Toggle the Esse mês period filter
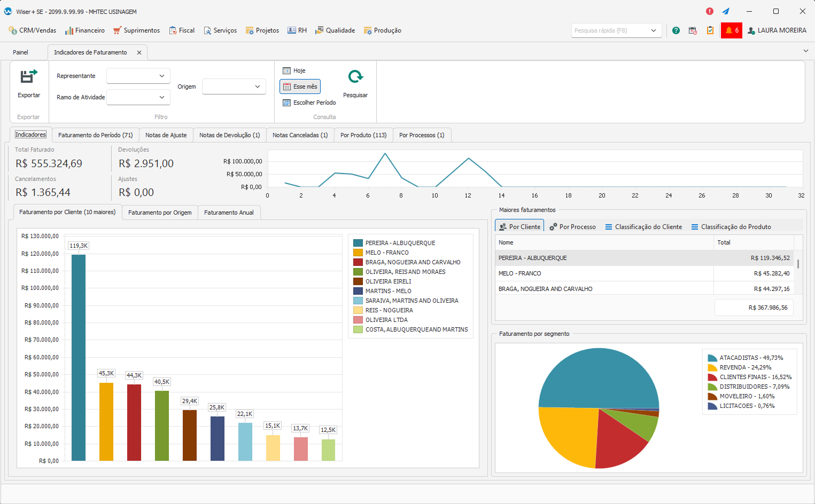 [300, 86]
